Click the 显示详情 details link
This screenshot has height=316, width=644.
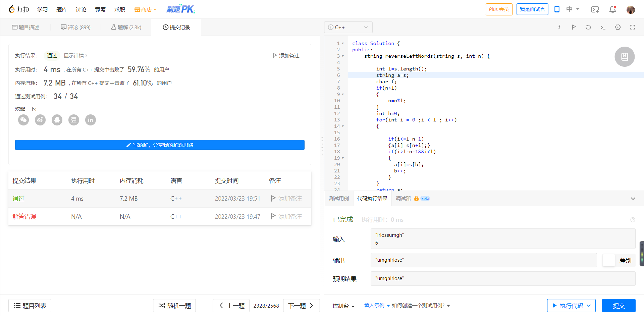point(75,56)
